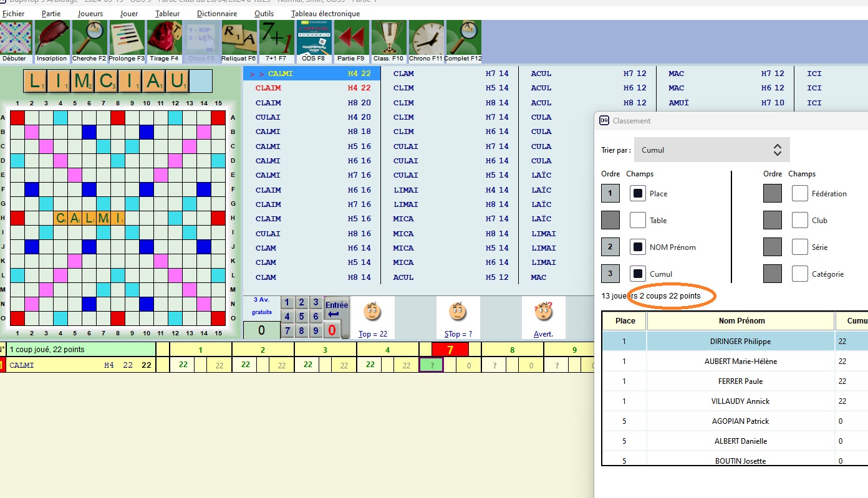Check the Fédération field checkbox
The image size is (868, 498).
(800, 194)
